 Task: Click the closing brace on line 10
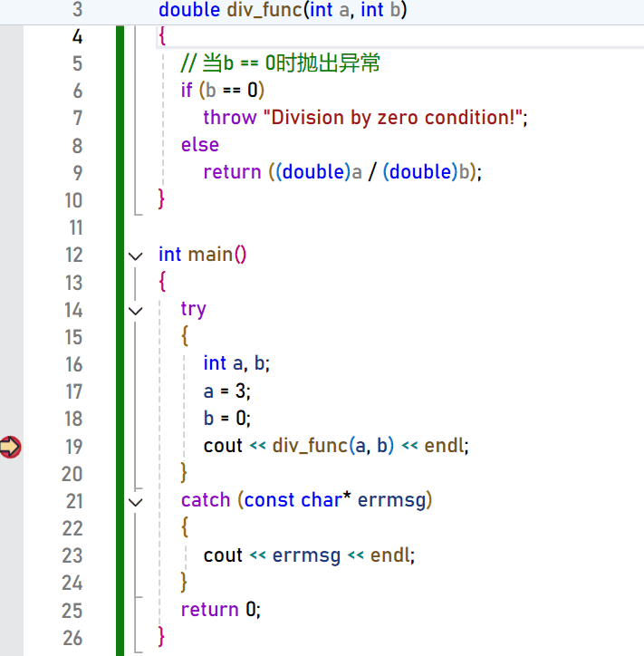tap(161, 198)
